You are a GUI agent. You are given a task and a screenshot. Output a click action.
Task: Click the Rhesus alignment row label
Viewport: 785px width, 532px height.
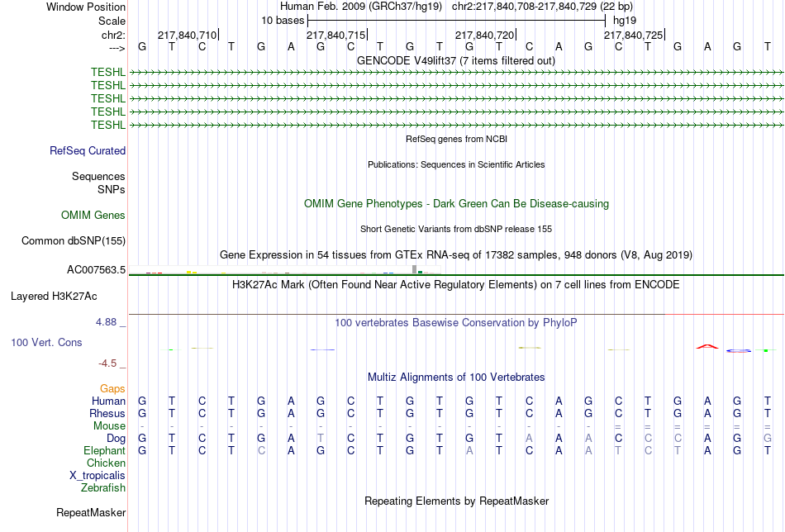[x=107, y=413]
